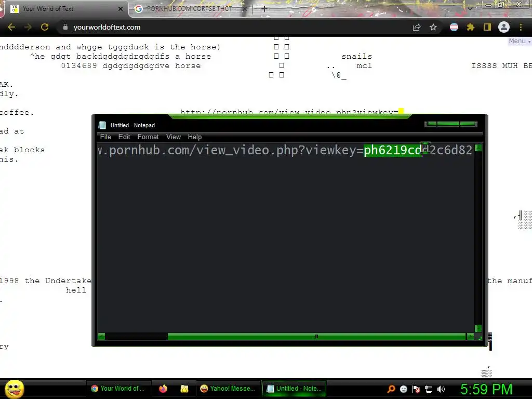This screenshot has height=399, width=532.
Task: Share this page via share icon
Action: [417, 27]
